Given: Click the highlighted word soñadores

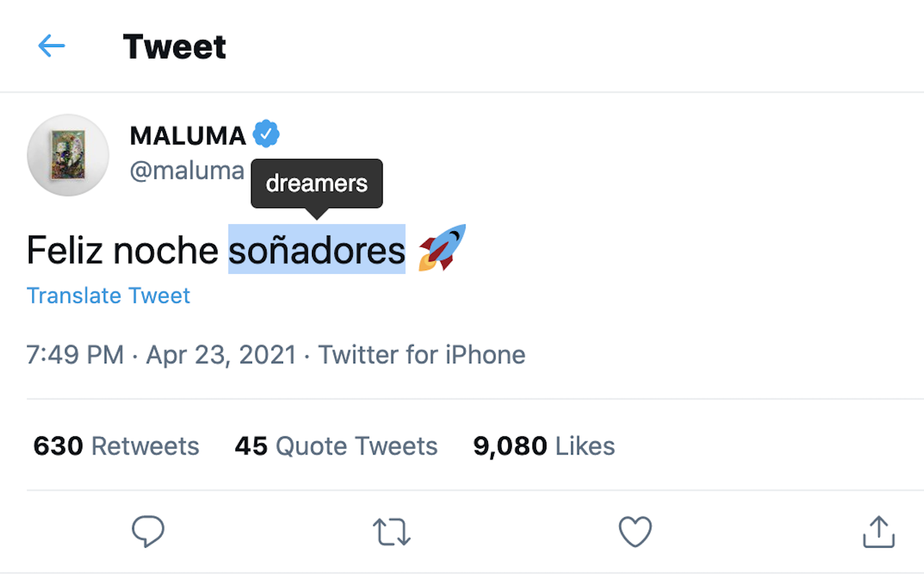Looking at the screenshot, I should click(x=317, y=250).
